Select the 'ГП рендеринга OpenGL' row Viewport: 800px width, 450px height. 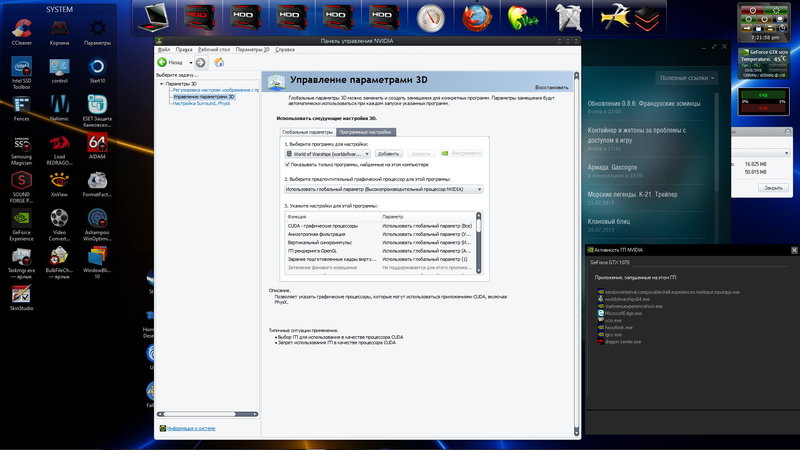click(380, 251)
